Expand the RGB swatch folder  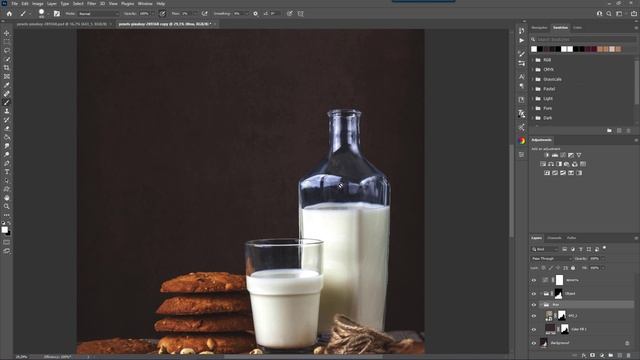coord(533,60)
